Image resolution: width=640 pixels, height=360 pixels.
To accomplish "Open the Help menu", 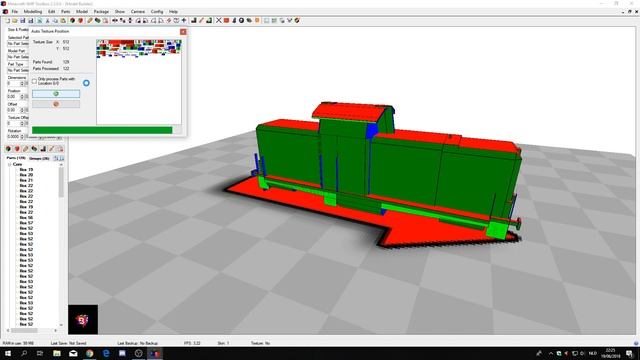I will [173, 12].
